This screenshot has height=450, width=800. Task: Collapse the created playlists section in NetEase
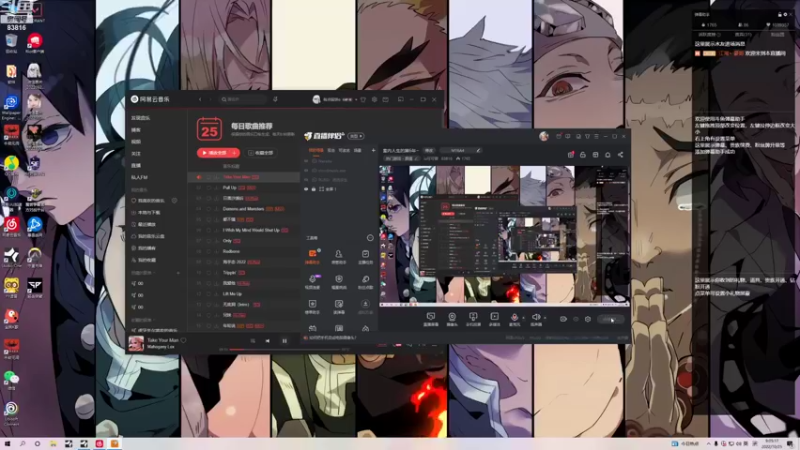[x=155, y=273]
